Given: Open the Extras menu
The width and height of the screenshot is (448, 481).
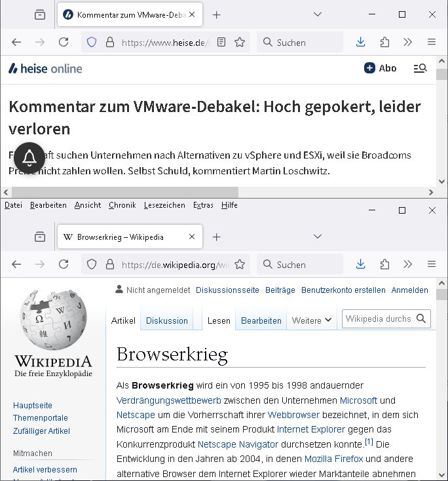Looking at the screenshot, I should click(203, 205).
